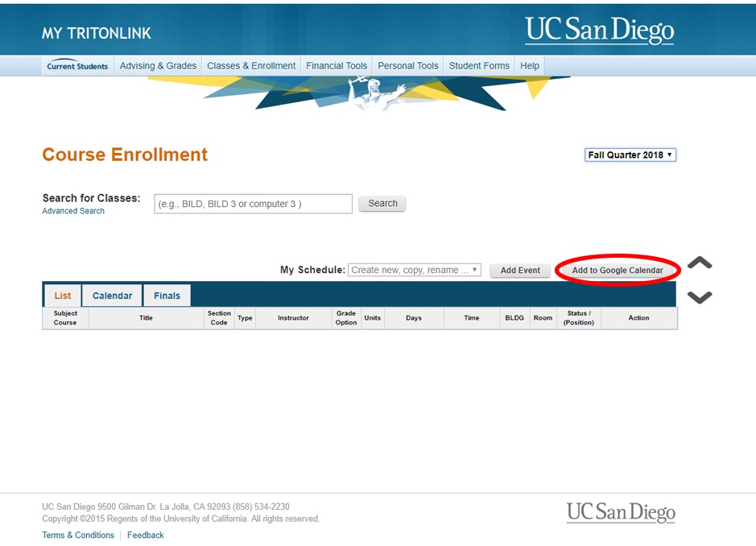This screenshot has height=546, width=756.
Task: Select the List view tab
Action: (x=62, y=296)
